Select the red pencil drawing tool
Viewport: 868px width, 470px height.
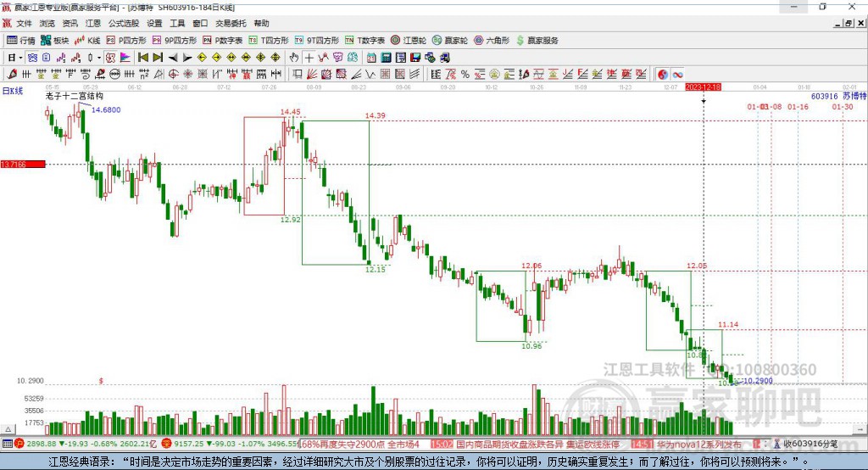(12, 75)
